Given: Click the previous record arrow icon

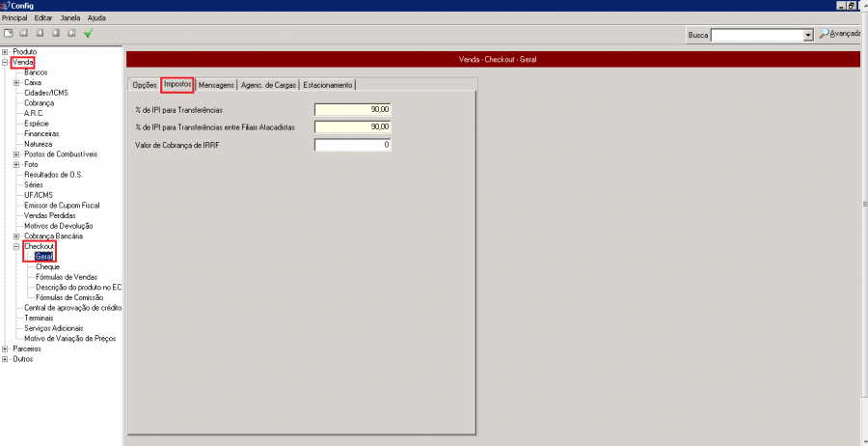Looking at the screenshot, I should click(40, 33).
